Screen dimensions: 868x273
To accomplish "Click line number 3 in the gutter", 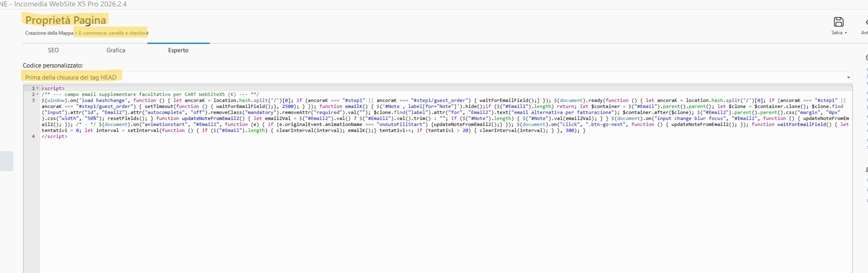I will (x=33, y=100).
